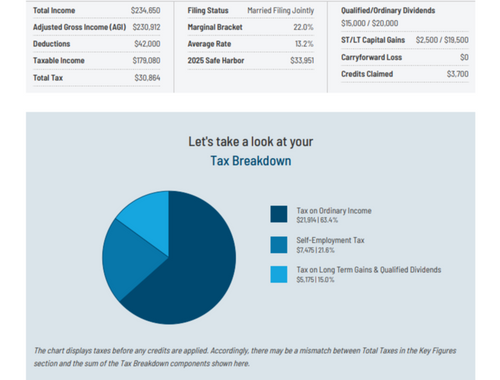500x380 pixels.
Task: Click the Safe Harbor value $33,951
Action: pyautogui.click(x=302, y=60)
